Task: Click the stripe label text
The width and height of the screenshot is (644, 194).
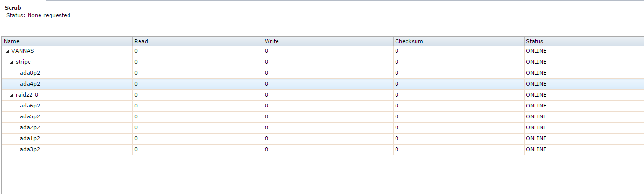Action: pyautogui.click(x=23, y=62)
